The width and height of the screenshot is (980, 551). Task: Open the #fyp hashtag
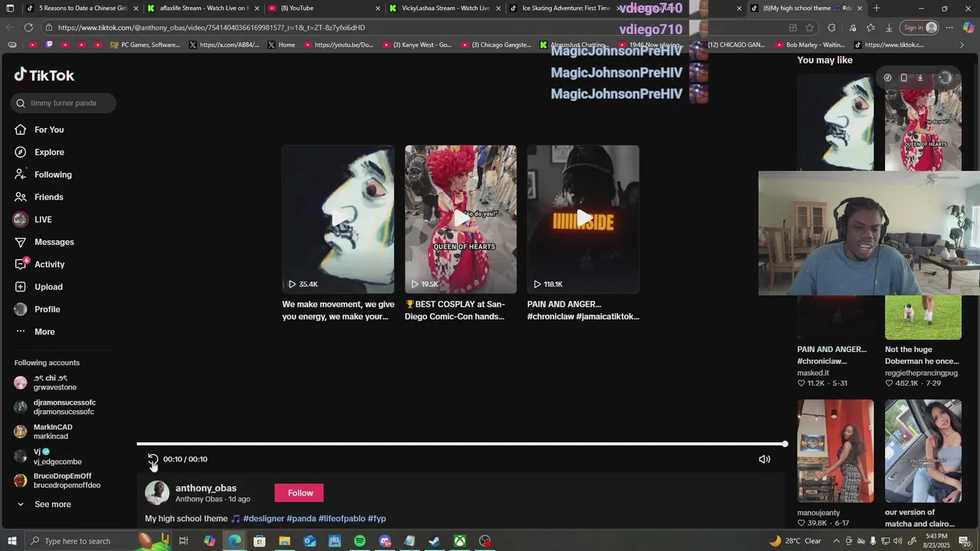click(377, 519)
